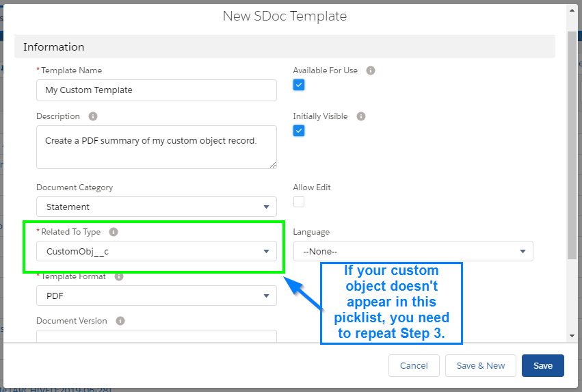Click the Cancel button
Viewport: 582px width, 392px height.
(414, 365)
